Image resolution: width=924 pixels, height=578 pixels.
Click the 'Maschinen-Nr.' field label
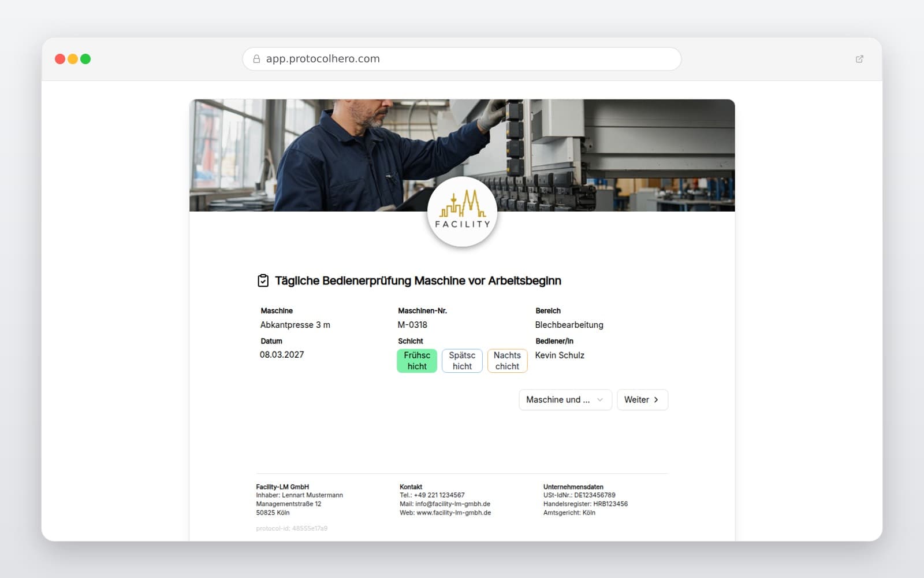point(423,311)
